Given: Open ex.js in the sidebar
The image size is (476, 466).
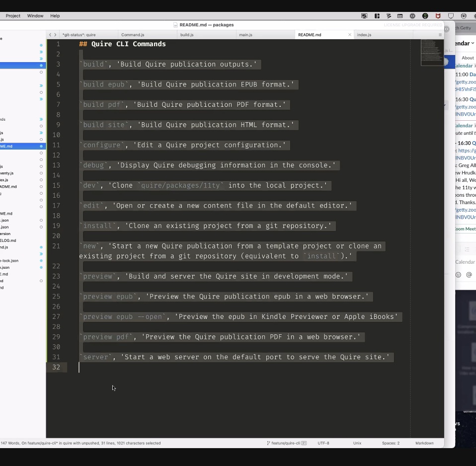Looking at the screenshot, I should click(4, 180).
